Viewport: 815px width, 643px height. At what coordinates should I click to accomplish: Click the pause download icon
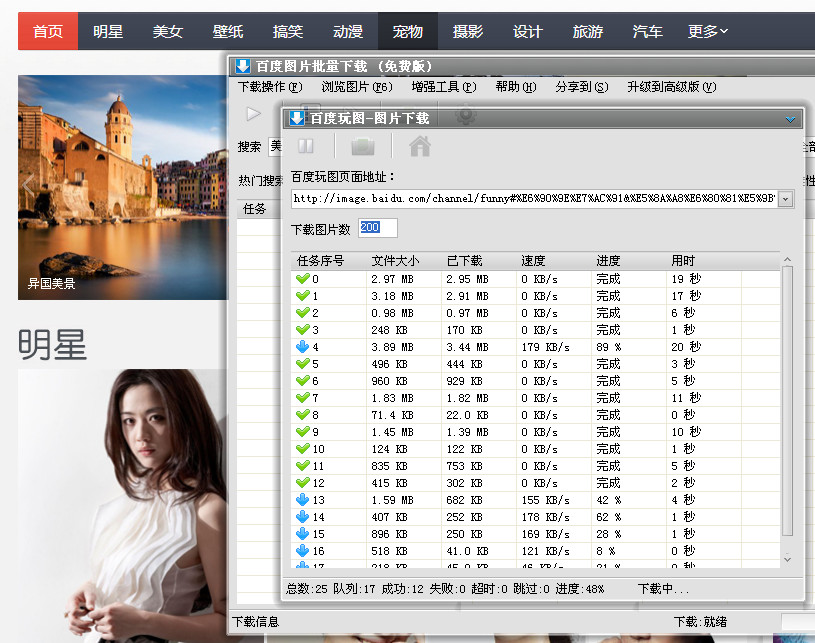[x=305, y=146]
